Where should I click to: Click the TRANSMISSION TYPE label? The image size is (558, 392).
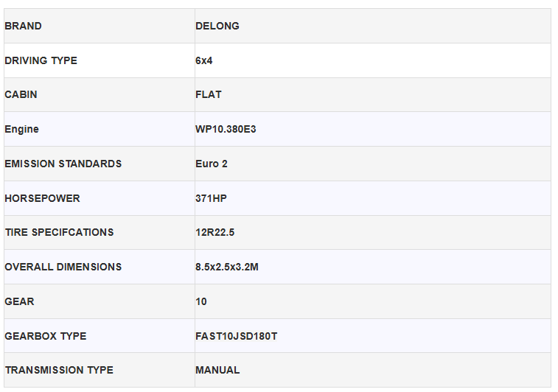[59, 370]
